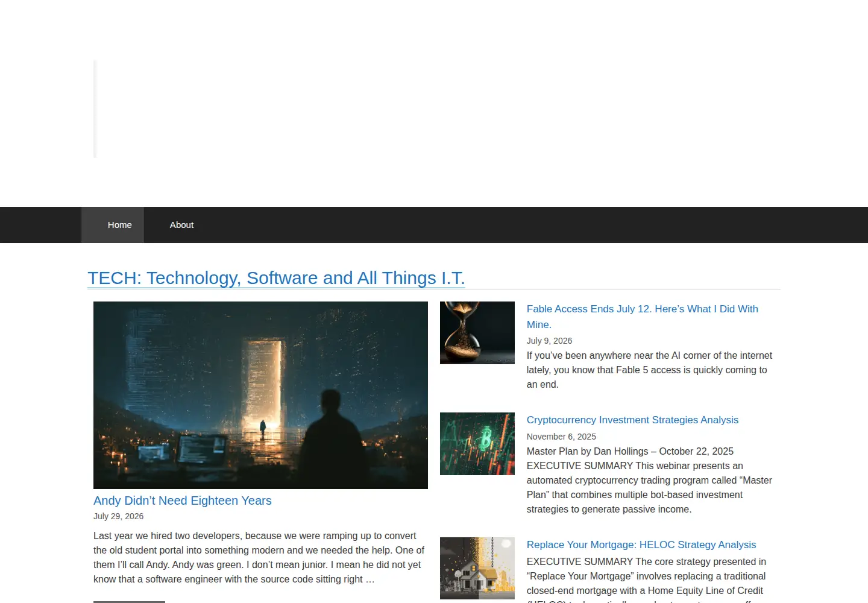Open the Home menu item

113,225
